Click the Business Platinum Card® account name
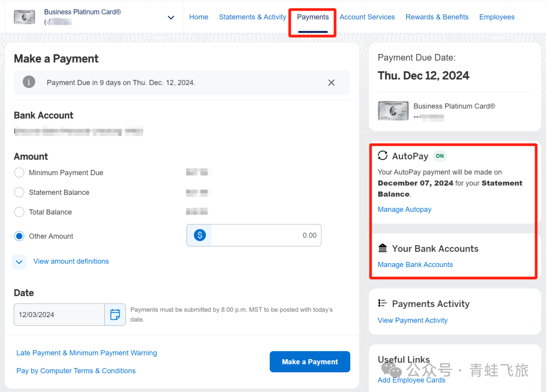Screen dimensions: 546x392 pyautogui.click(x=82, y=12)
